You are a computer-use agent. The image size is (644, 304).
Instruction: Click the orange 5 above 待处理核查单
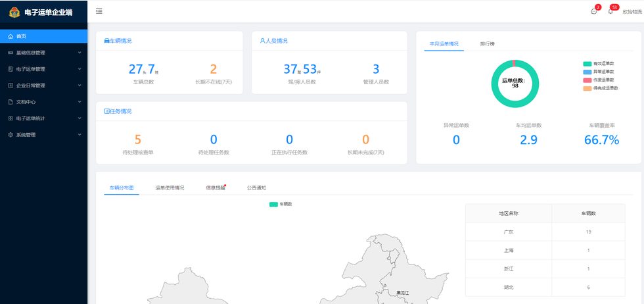(x=137, y=139)
